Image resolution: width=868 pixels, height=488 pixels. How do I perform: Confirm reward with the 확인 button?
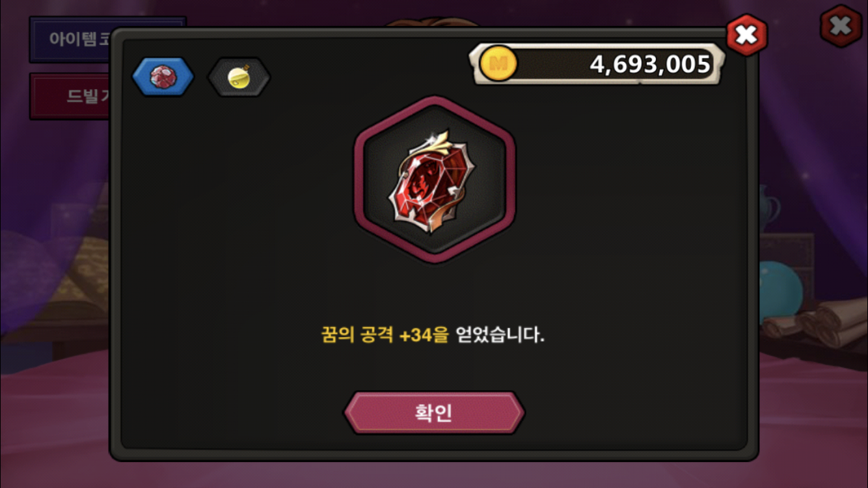[434, 413]
